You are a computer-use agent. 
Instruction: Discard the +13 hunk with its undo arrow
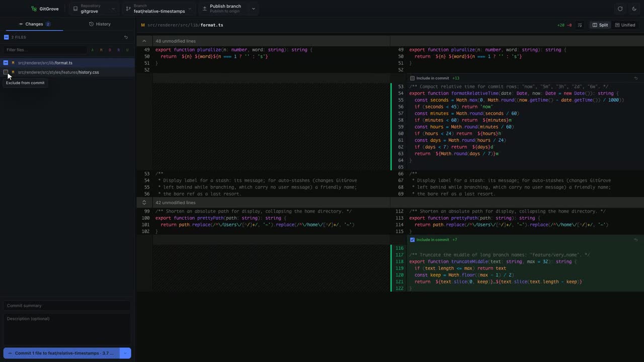636,78
